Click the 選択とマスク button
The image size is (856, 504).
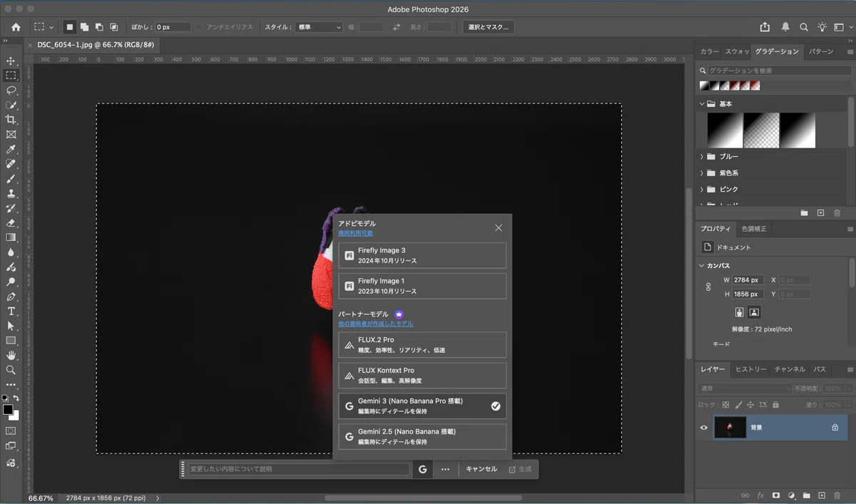[x=488, y=27]
